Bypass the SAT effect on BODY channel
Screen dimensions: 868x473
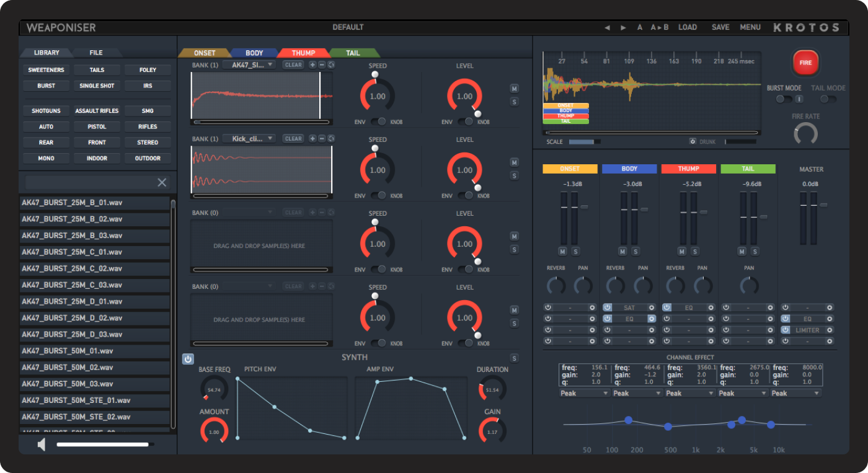tap(608, 307)
